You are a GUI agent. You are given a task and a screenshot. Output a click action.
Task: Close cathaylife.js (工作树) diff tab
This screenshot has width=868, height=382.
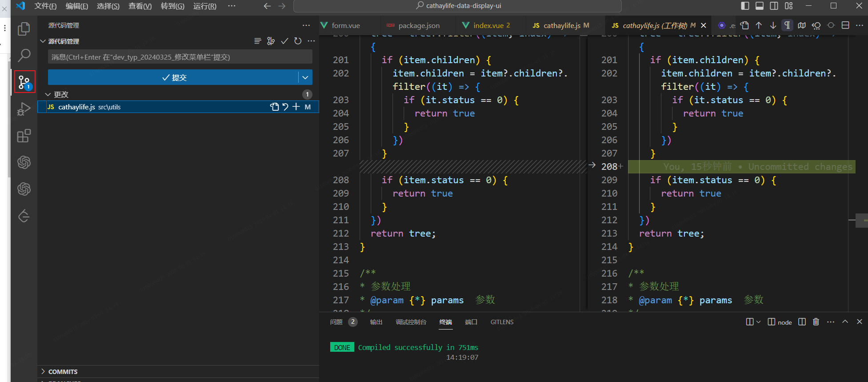click(x=704, y=25)
